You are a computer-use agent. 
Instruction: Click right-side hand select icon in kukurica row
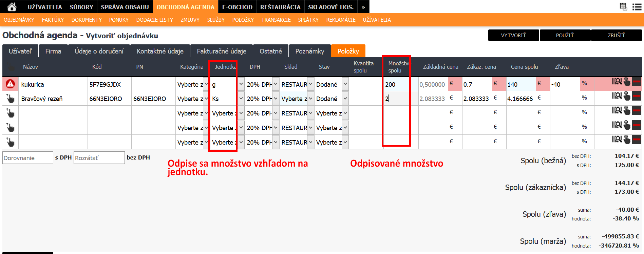[x=627, y=82]
